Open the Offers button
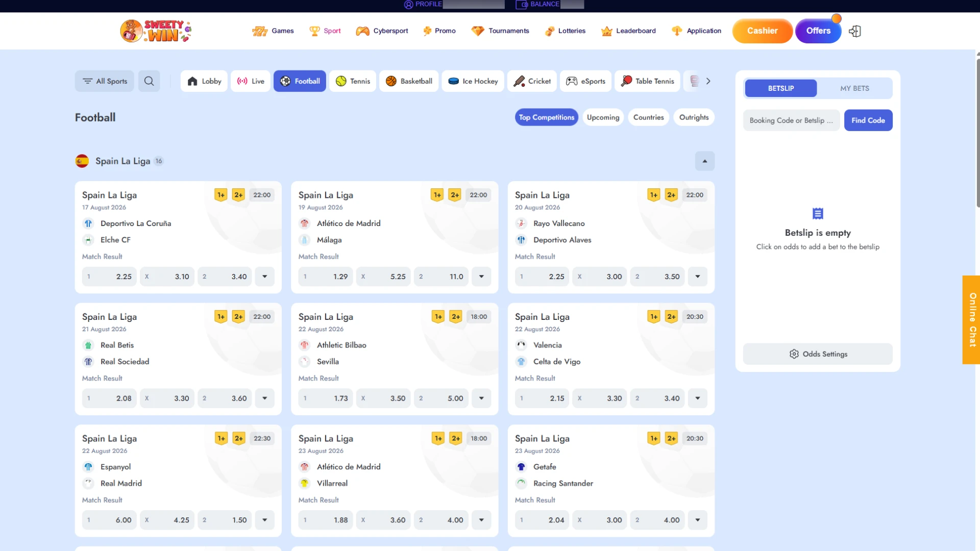Screen dimensions: 980x551 pyautogui.click(x=818, y=31)
